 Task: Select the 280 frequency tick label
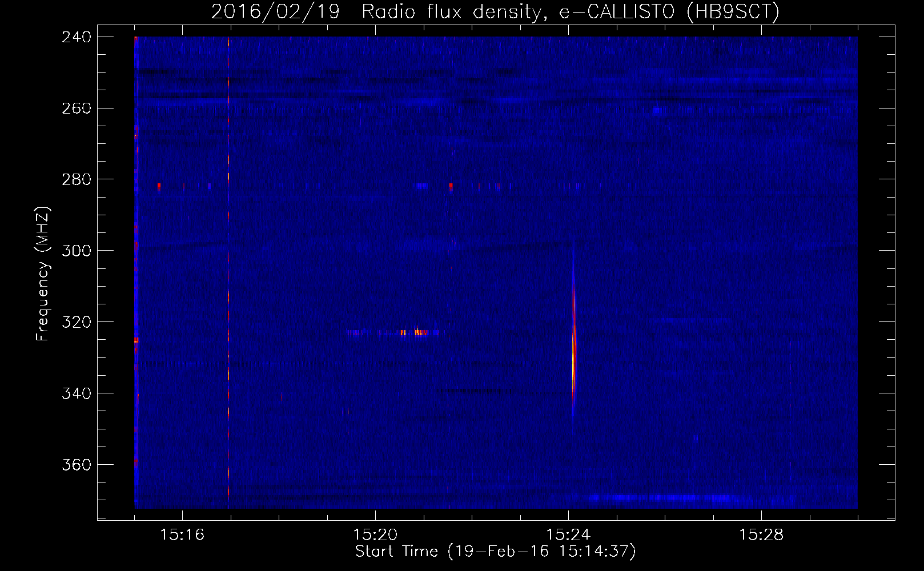pyautogui.click(x=77, y=180)
